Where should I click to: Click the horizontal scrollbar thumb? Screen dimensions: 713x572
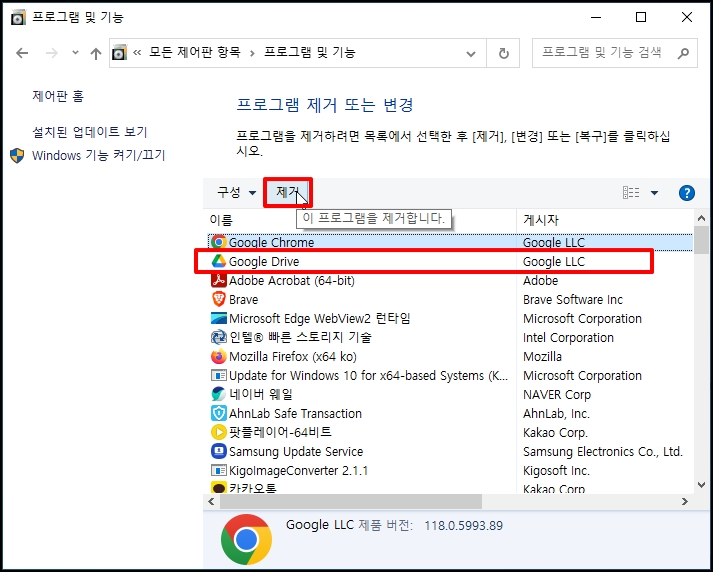(351, 502)
